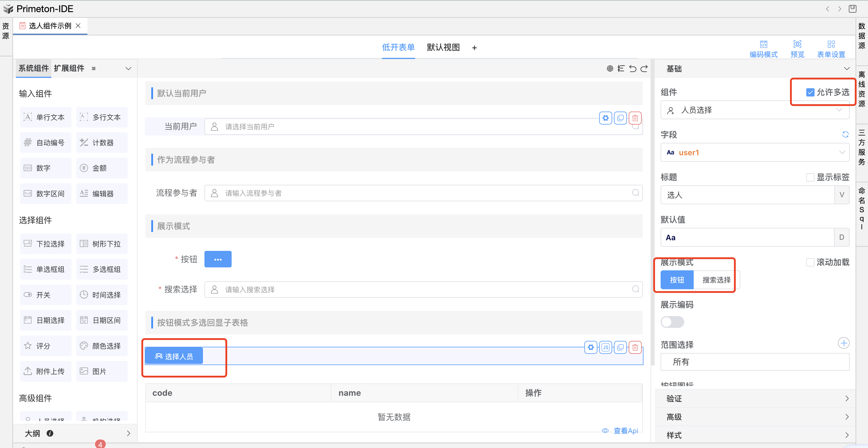Image resolution: width=868 pixels, height=448 pixels.
Task: Click the add icon beside 范围选择
Action: tap(843, 343)
